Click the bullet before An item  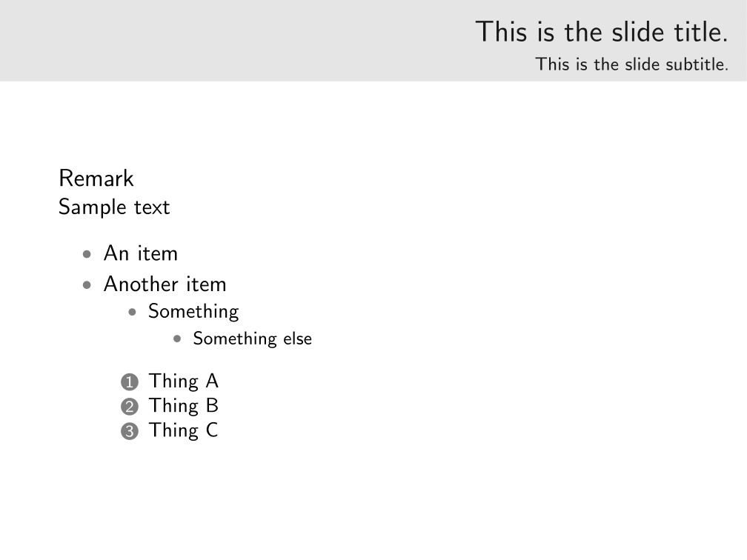pyautogui.click(x=88, y=255)
